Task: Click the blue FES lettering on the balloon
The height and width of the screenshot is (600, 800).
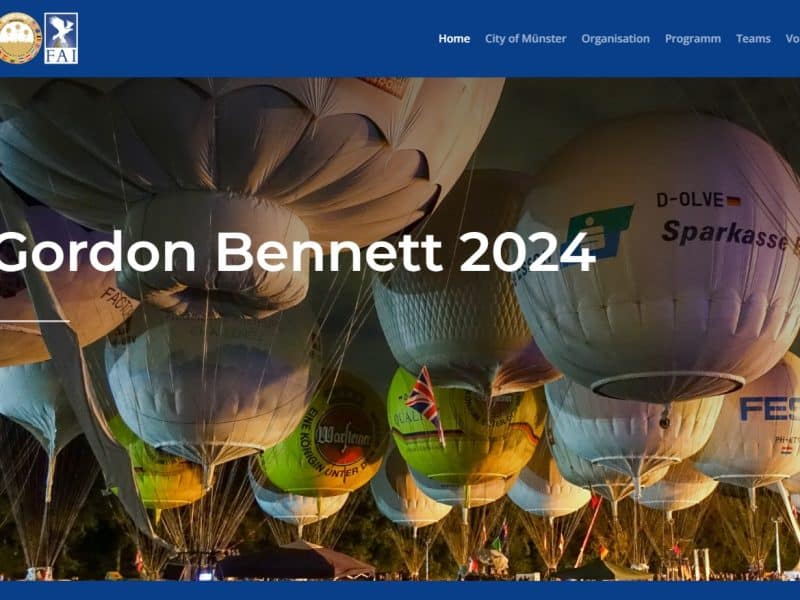Action: point(770,409)
